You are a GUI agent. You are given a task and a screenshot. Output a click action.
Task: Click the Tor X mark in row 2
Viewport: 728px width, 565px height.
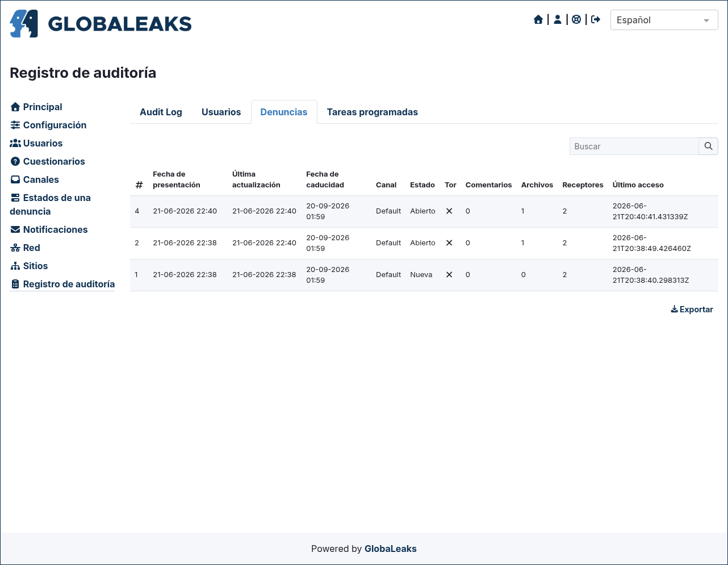click(x=449, y=243)
